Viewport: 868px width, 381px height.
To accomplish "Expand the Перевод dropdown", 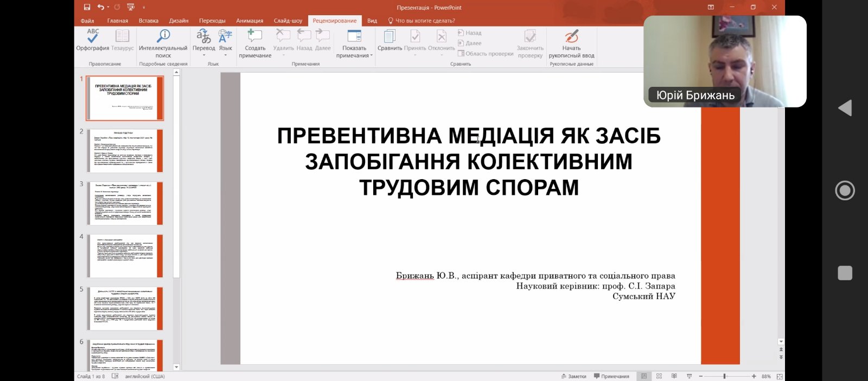I will pos(204,55).
